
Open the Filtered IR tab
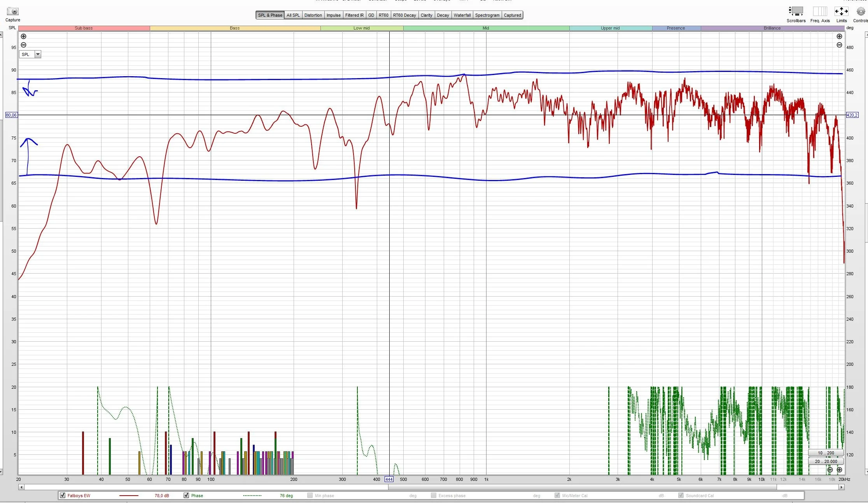354,15
